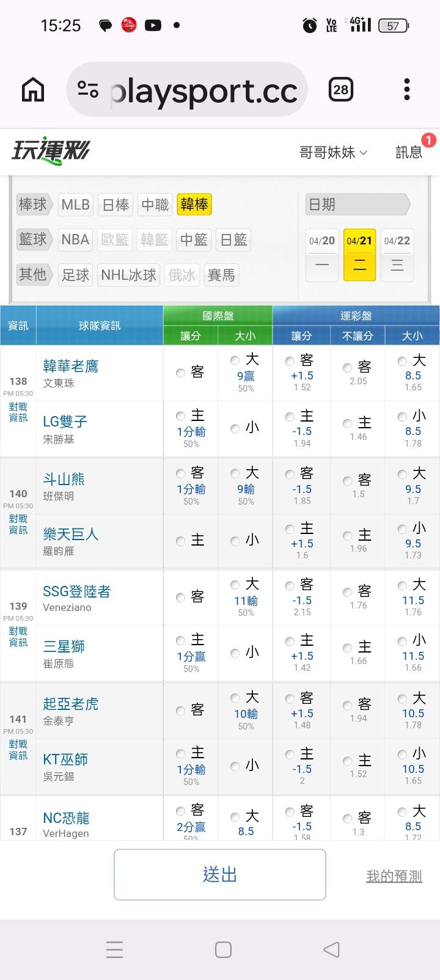Tap the alarm clock status icon
This screenshot has width=440, height=980.
(310, 25)
